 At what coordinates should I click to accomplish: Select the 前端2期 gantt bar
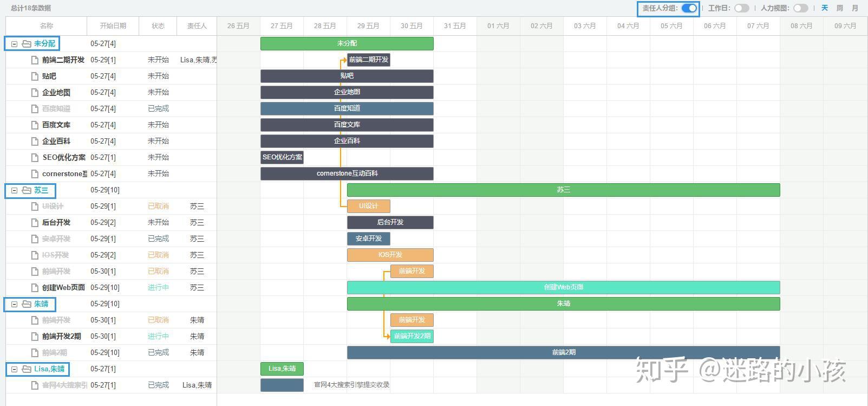click(563, 352)
